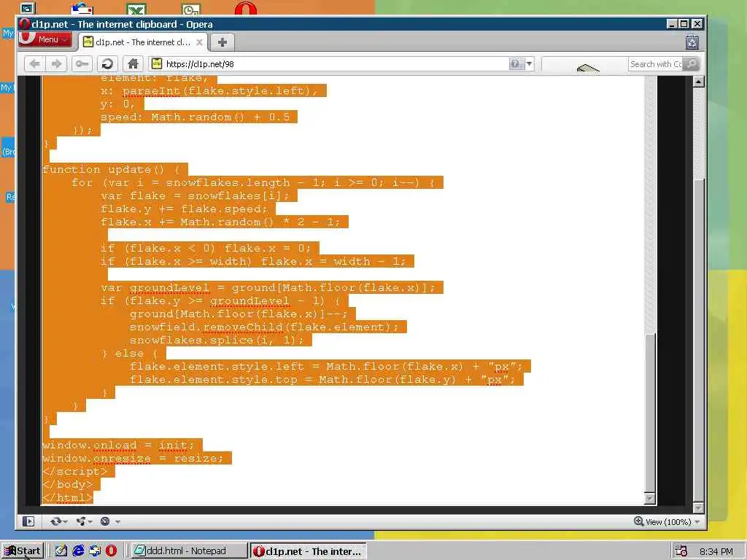Open the Opera Turbo dropdown
The image size is (747, 560).
tap(109, 521)
